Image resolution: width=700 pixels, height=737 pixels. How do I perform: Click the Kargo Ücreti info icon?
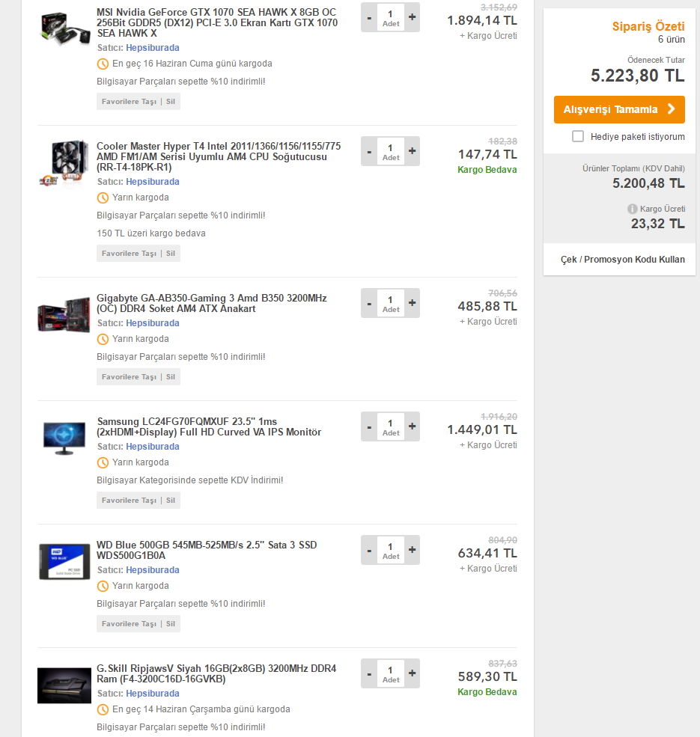pyautogui.click(x=633, y=209)
